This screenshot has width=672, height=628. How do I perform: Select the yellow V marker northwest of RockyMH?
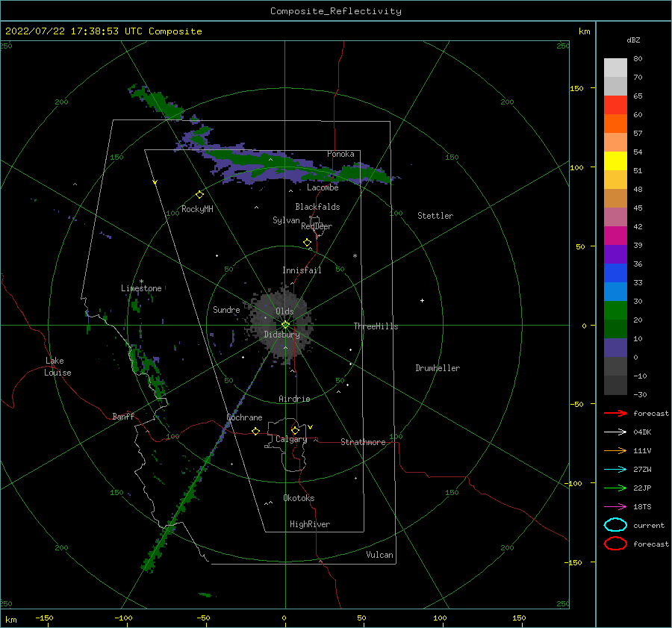(155, 182)
